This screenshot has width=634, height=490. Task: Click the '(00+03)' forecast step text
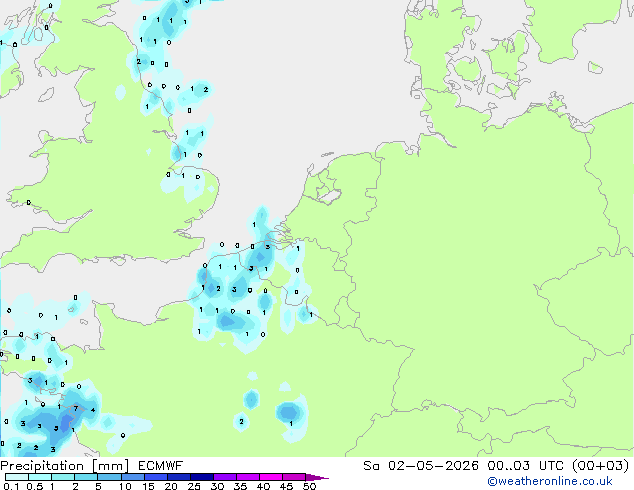[601, 466]
